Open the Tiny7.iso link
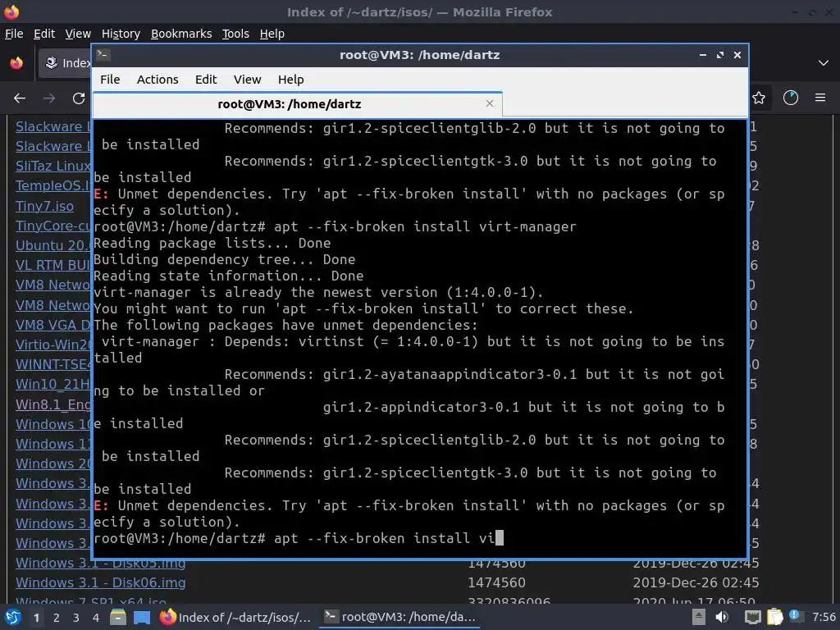 click(x=45, y=206)
